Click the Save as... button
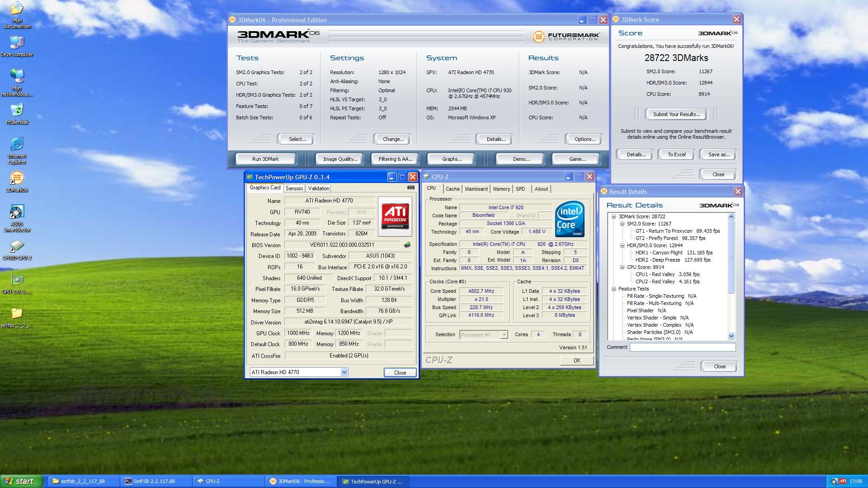 (719, 155)
